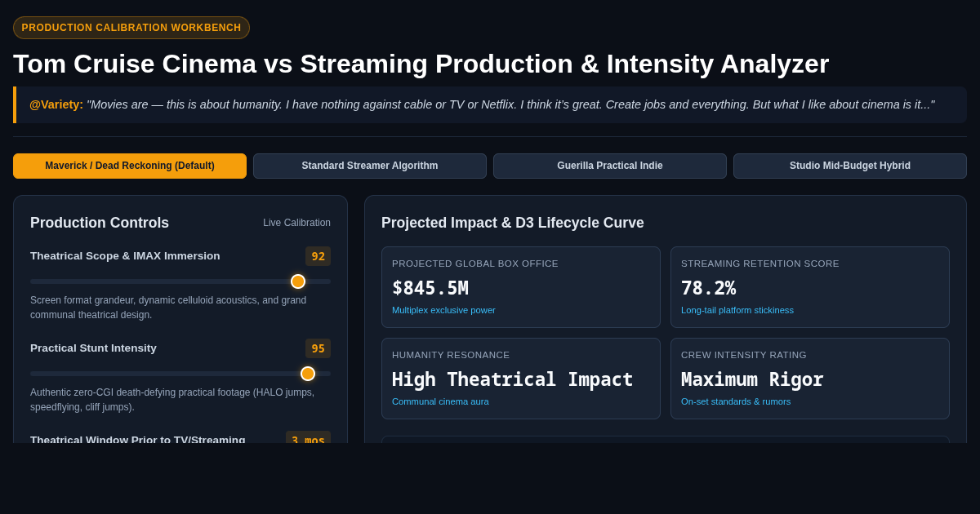Click the Live Calibration label
The width and height of the screenshot is (980, 514).
click(x=297, y=223)
